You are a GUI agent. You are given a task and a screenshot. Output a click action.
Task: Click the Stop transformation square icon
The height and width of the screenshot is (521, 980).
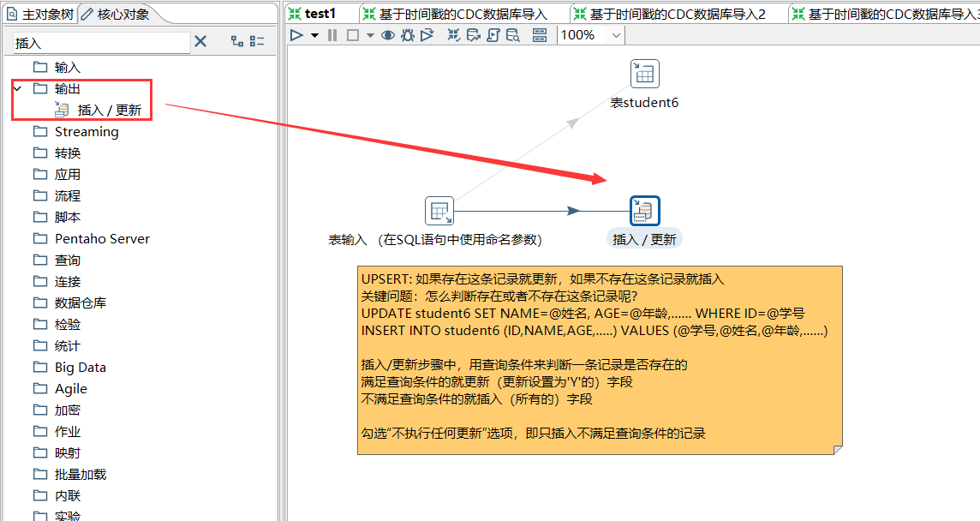pyautogui.click(x=352, y=35)
